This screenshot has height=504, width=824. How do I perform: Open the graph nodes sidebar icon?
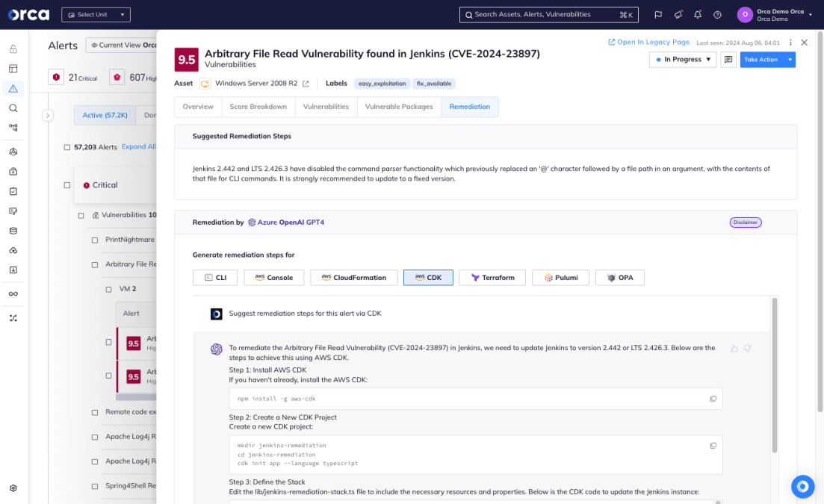tap(13, 128)
